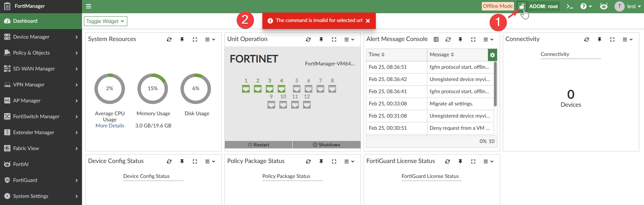Maximize the Policy Package Status widget
Screen dimensions: 644x205
(334, 162)
